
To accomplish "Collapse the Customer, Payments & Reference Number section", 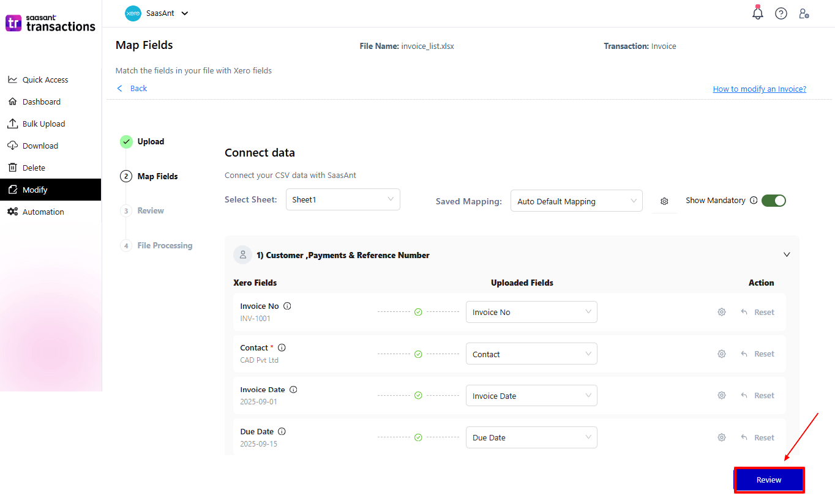I will 787,254.
